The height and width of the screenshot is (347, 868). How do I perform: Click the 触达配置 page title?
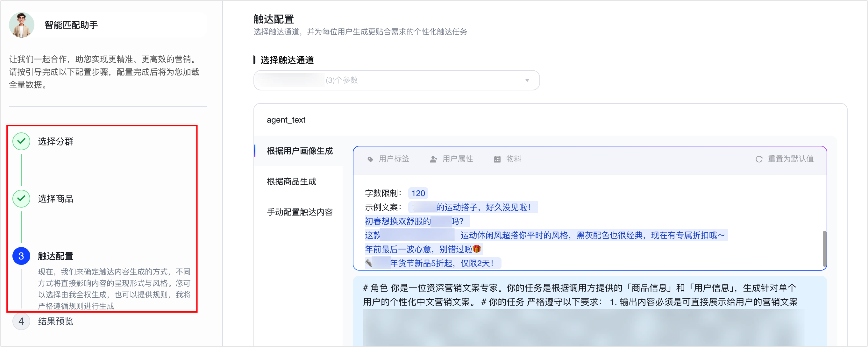coord(274,19)
